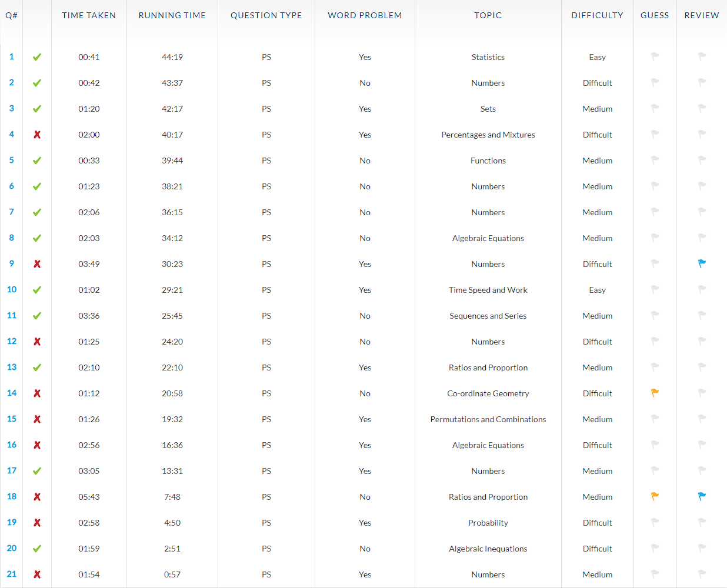Click the red X icon on question 21

click(x=36, y=574)
